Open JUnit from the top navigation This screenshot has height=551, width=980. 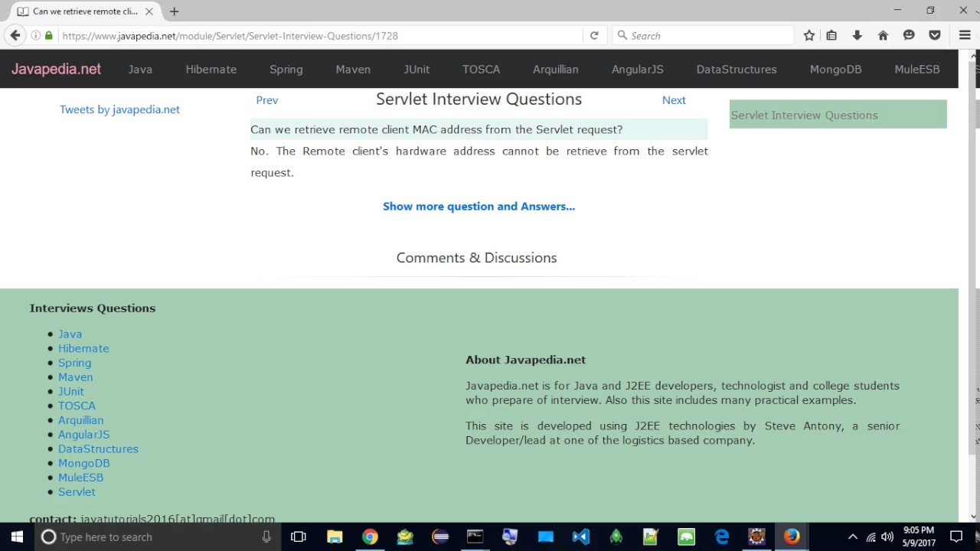click(416, 69)
